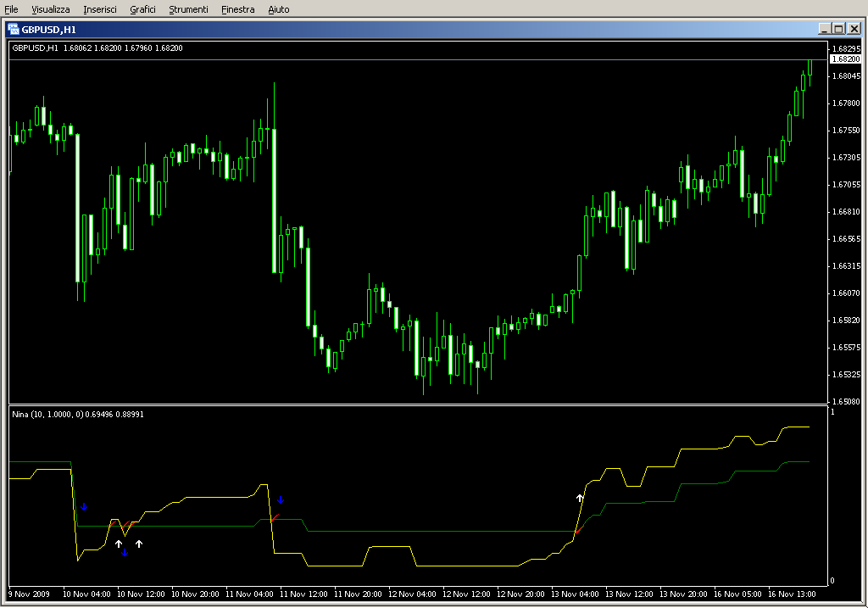Open the Aiuto menu
Screen dimensions: 868x608
tap(278, 9)
